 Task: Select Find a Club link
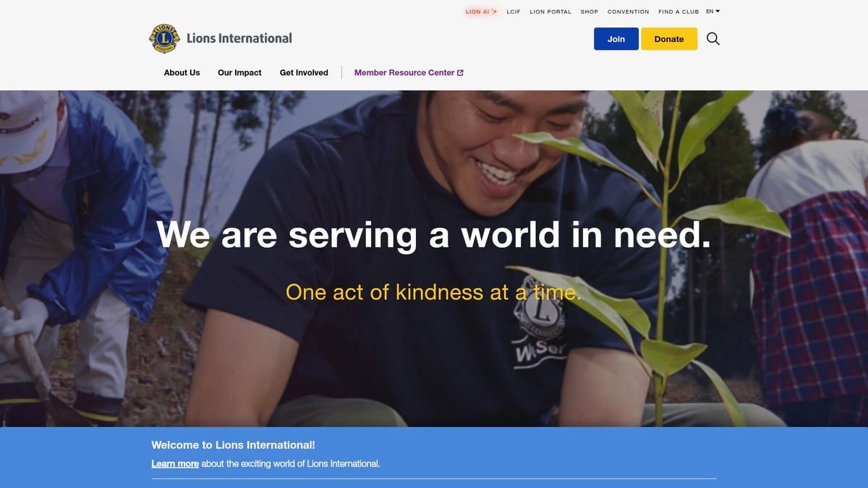click(x=678, y=12)
